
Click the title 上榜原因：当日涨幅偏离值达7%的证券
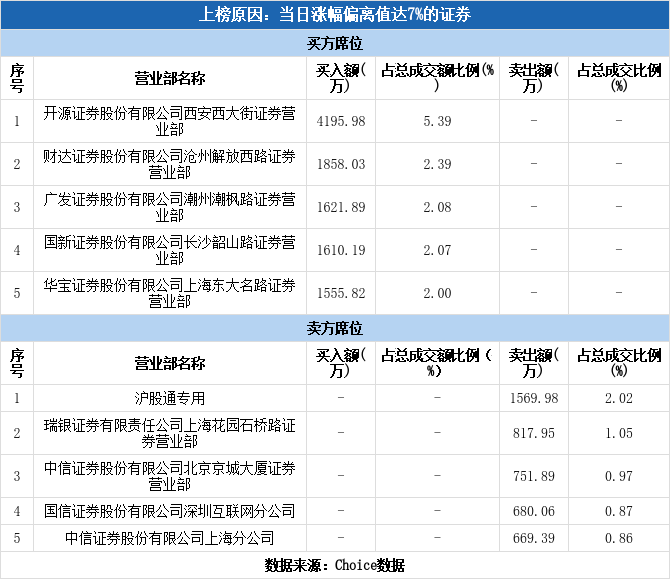tap(335, 15)
